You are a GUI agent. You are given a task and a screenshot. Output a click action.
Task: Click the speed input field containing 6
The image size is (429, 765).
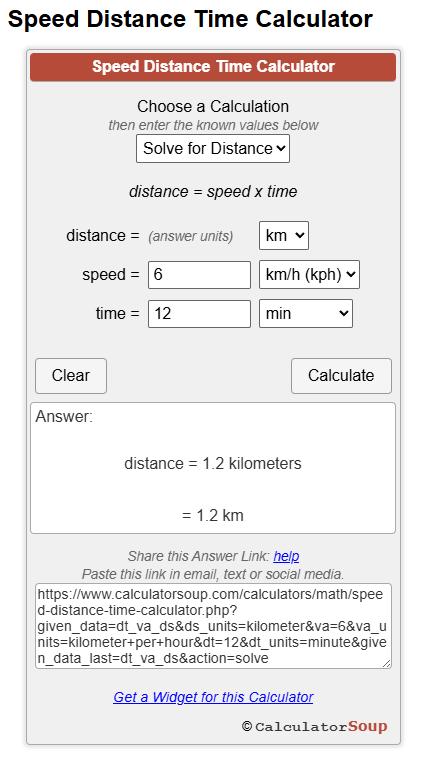[199, 274]
